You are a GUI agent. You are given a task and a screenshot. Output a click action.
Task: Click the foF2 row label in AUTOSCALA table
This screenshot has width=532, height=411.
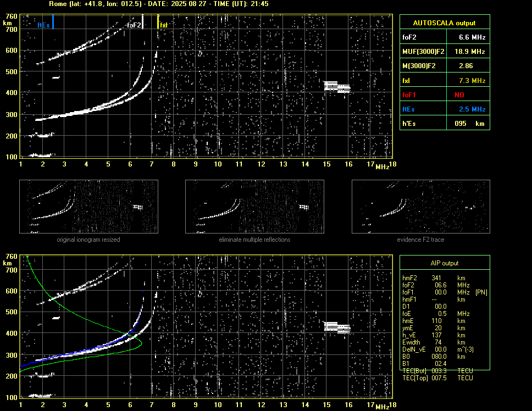409,37
